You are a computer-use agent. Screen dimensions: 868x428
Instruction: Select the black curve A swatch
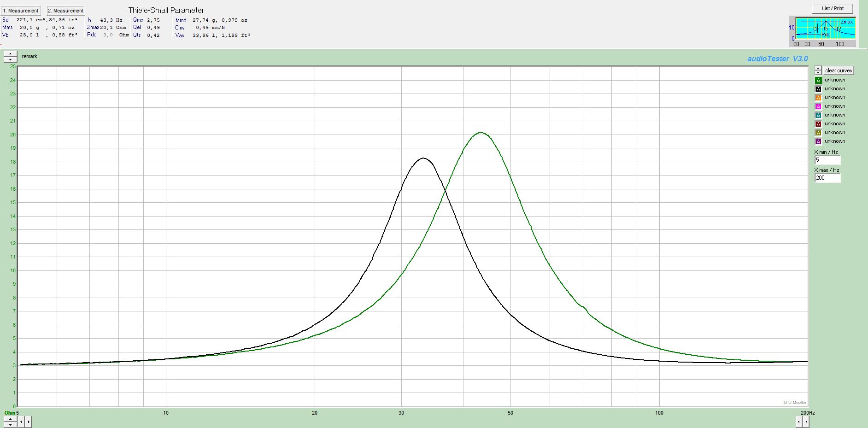click(x=818, y=89)
